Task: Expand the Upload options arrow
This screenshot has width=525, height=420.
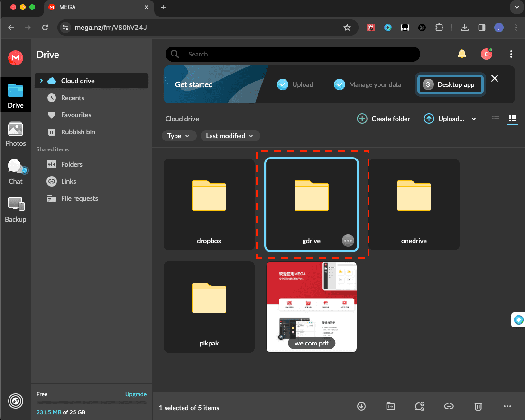Action: pyautogui.click(x=474, y=119)
